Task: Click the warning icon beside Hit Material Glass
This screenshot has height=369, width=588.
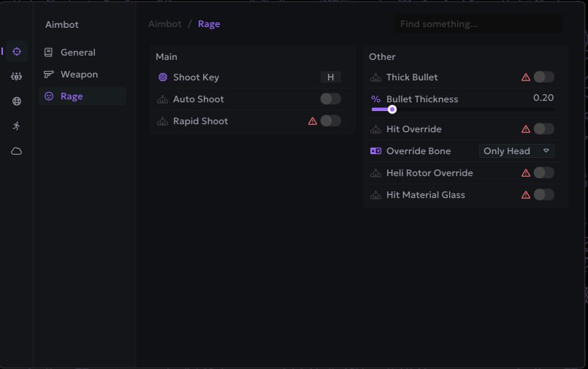Action: tap(526, 195)
